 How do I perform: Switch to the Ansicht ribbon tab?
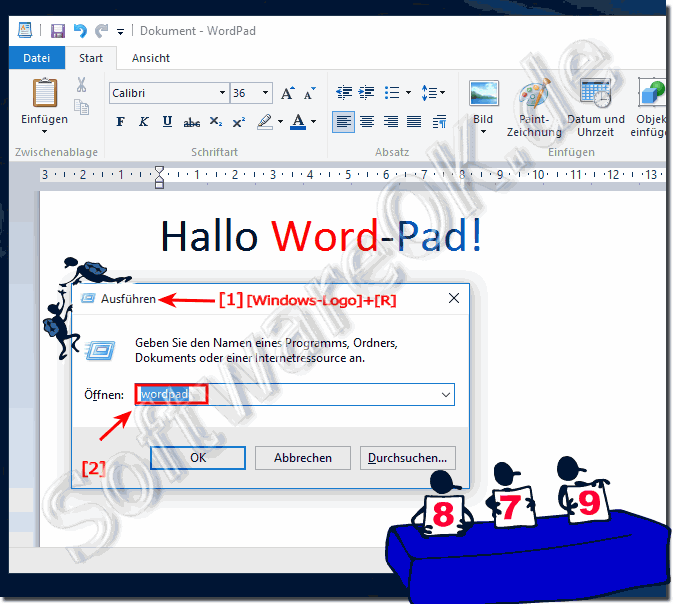pyautogui.click(x=151, y=58)
